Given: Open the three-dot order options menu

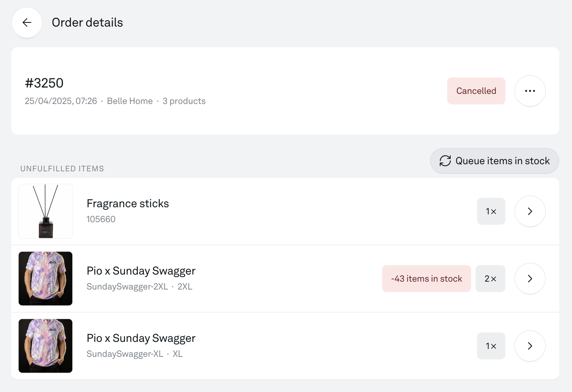Looking at the screenshot, I should click(x=530, y=91).
